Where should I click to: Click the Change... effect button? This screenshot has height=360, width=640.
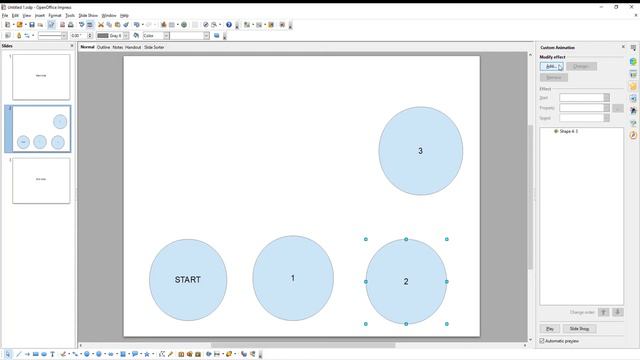pyautogui.click(x=581, y=66)
